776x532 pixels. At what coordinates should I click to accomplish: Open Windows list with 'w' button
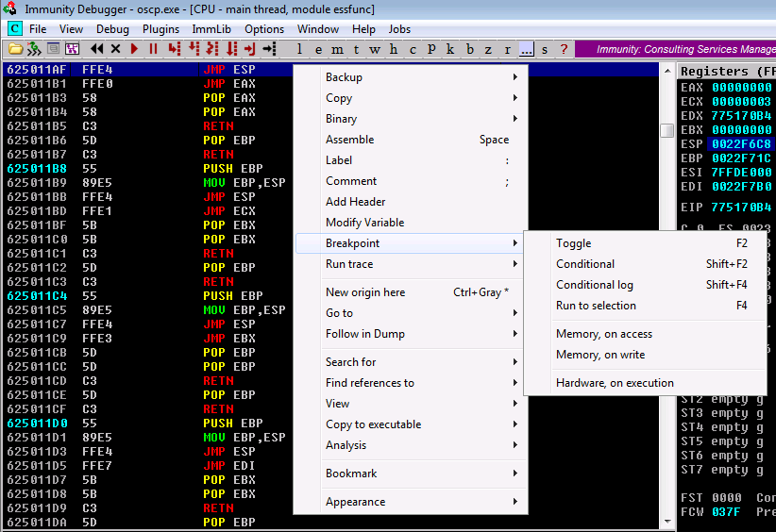click(375, 49)
